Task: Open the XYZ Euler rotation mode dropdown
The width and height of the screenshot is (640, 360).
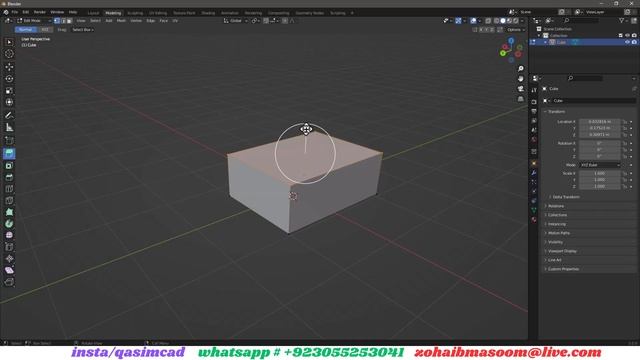Action: (600, 165)
